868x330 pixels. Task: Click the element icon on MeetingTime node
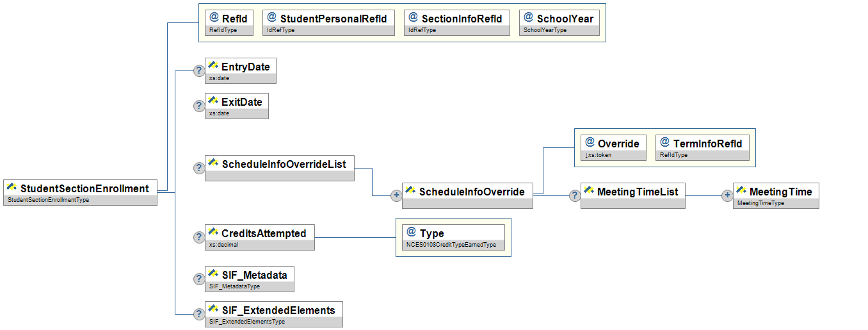tap(742, 190)
